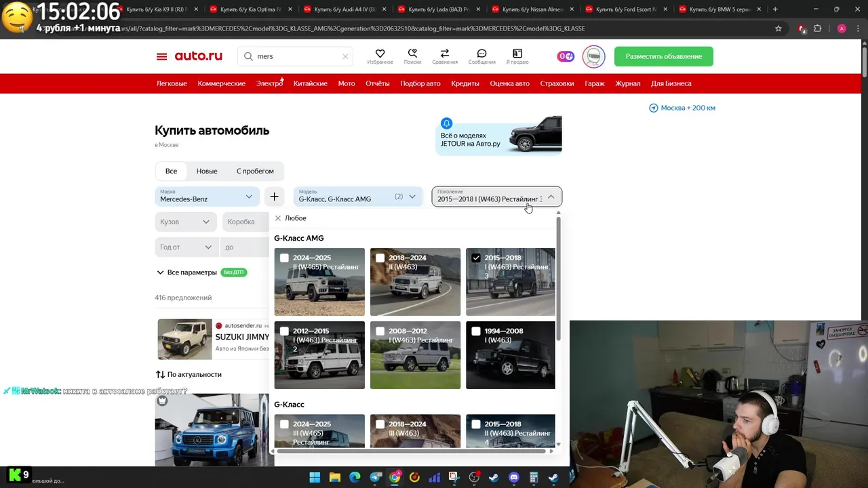The width and height of the screenshot is (868, 488).
Task: Collapse the Поколение generation dropdown
Action: 497,197
